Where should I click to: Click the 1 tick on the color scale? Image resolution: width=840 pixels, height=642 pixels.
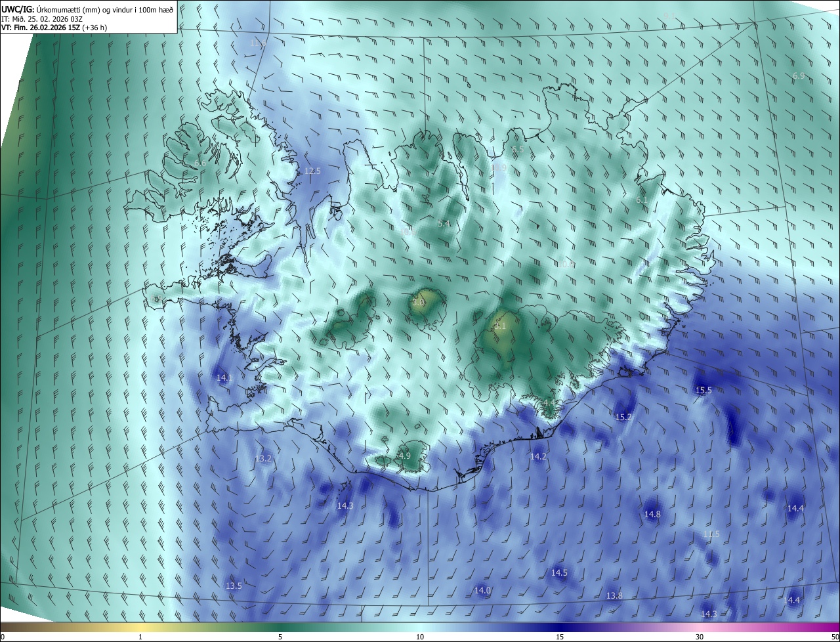pyautogui.click(x=140, y=637)
